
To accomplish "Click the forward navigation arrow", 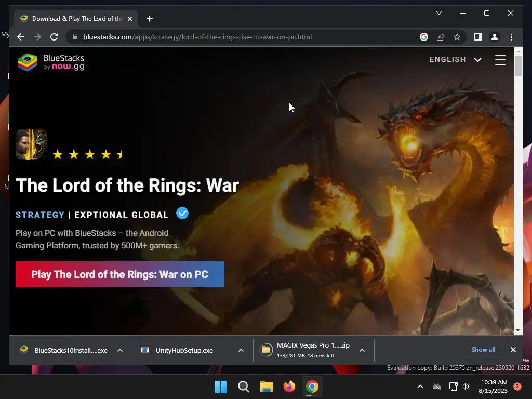I will [37, 37].
